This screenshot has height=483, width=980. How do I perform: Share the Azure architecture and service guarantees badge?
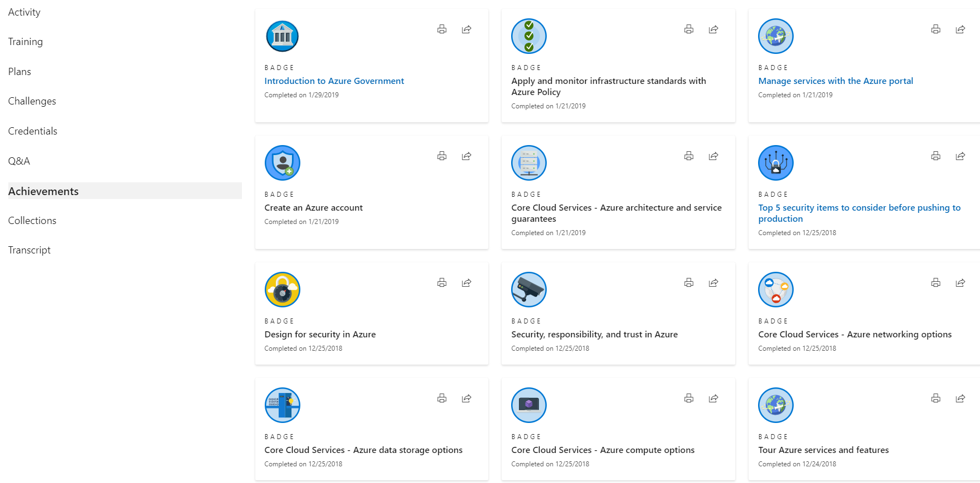(714, 156)
